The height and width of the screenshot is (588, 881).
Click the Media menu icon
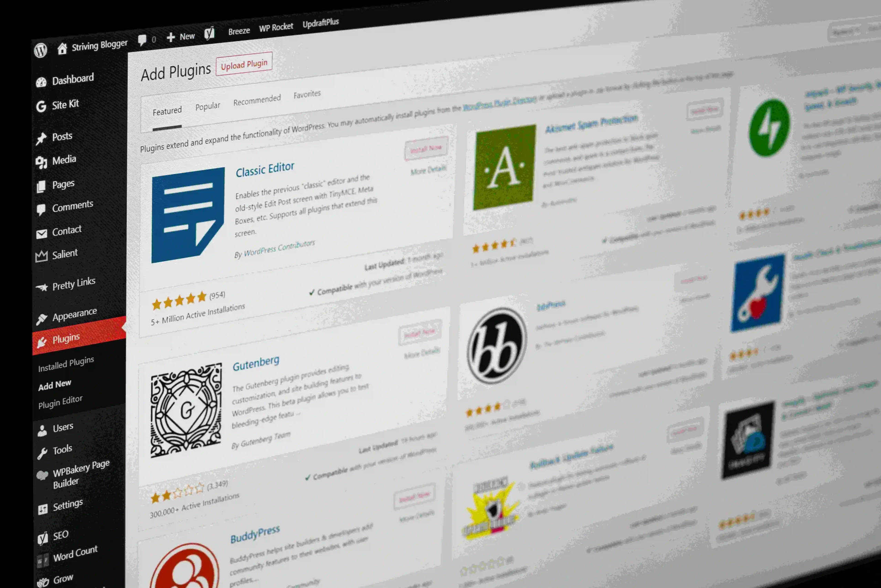(x=43, y=160)
